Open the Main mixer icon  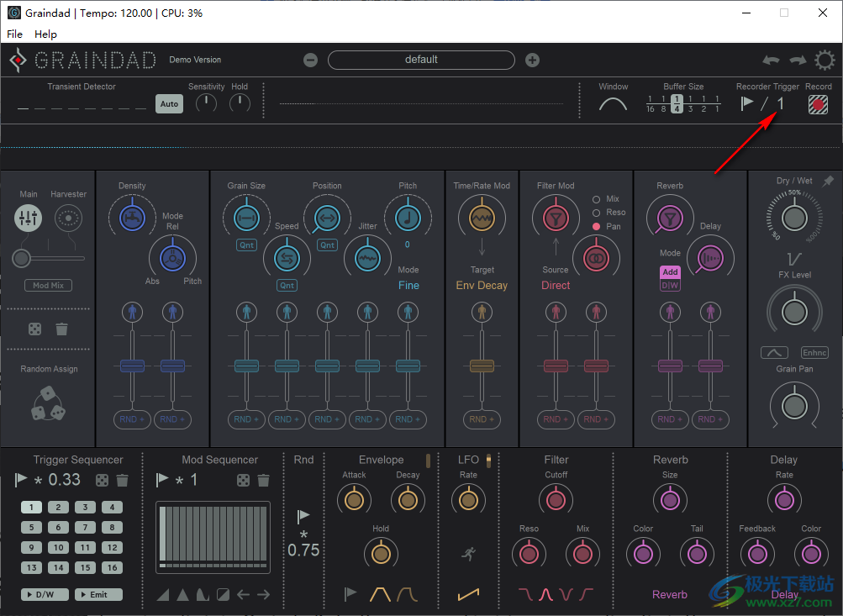click(x=28, y=218)
